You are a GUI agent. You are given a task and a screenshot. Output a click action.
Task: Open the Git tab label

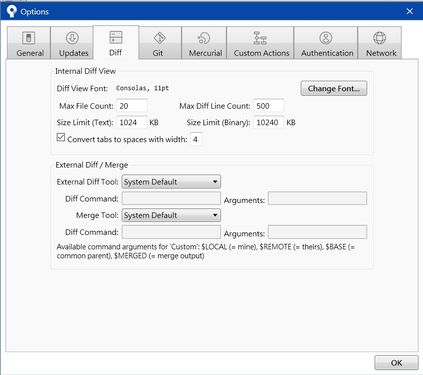click(x=158, y=53)
